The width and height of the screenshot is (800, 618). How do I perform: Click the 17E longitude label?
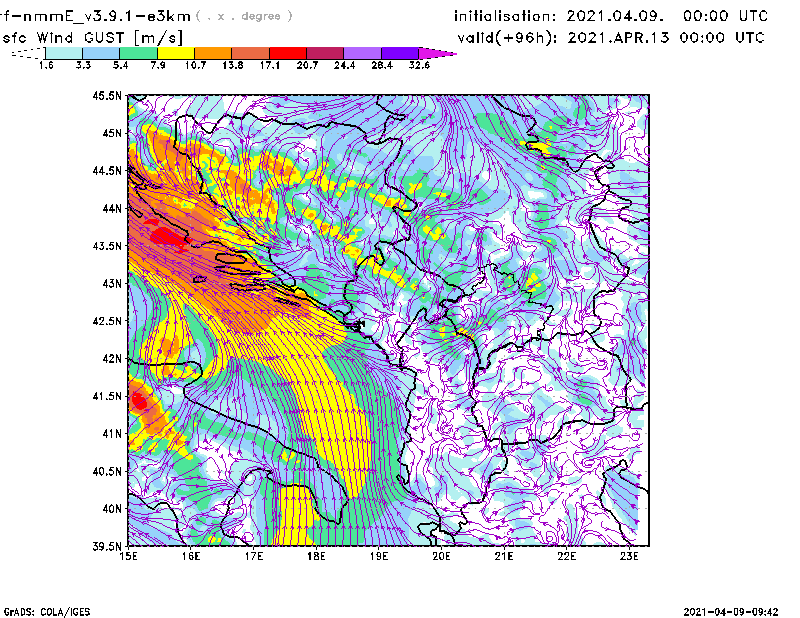pos(254,556)
